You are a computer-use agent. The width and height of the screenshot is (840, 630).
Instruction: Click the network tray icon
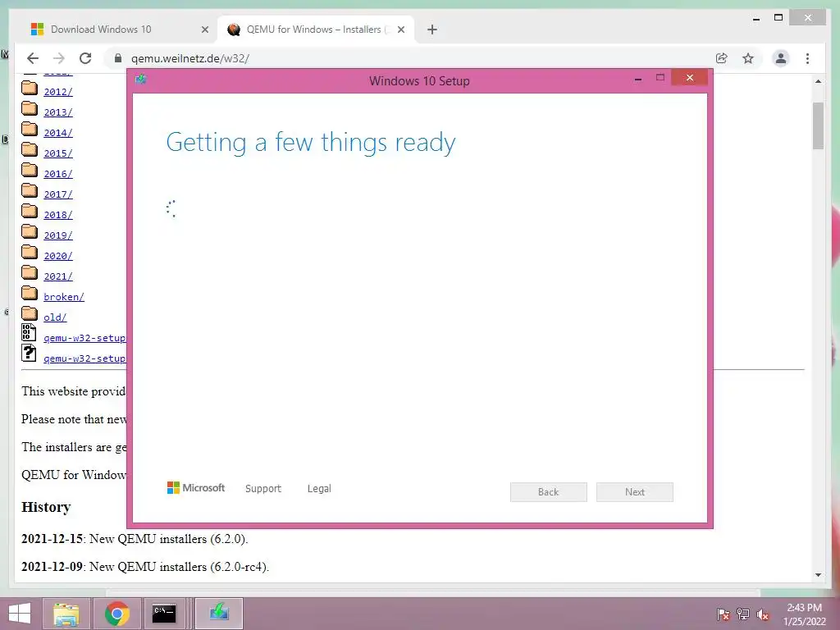743,614
